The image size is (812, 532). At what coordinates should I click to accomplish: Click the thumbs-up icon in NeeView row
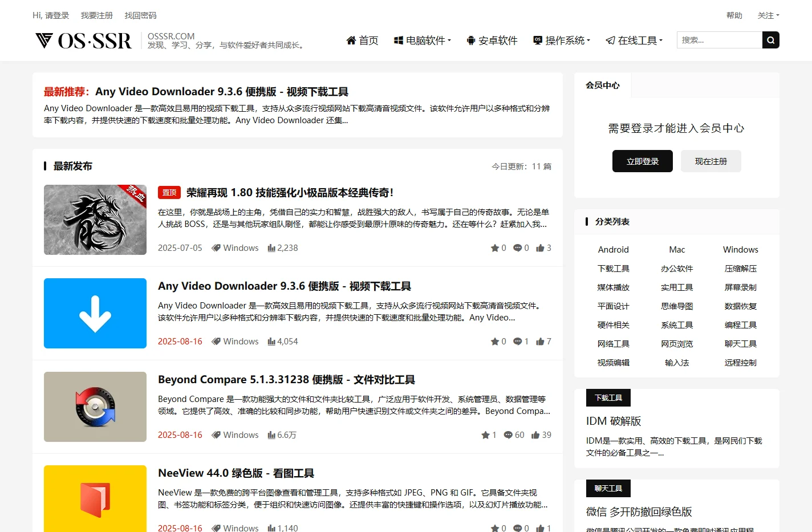click(x=540, y=528)
